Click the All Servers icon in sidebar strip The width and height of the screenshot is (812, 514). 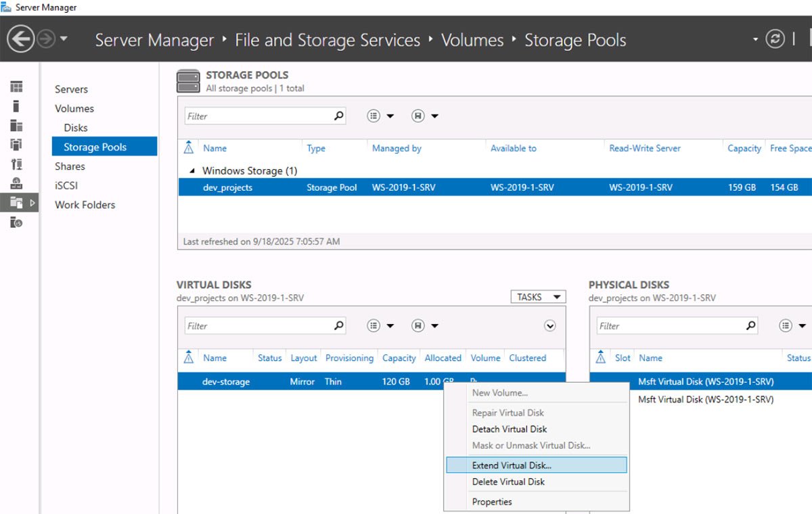pyautogui.click(x=16, y=124)
